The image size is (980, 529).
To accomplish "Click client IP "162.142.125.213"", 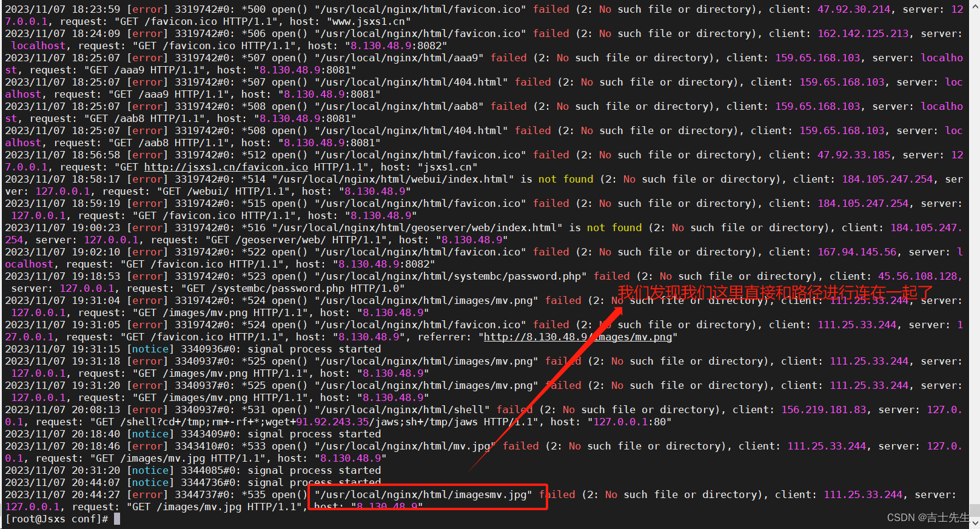I will [x=863, y=33].
